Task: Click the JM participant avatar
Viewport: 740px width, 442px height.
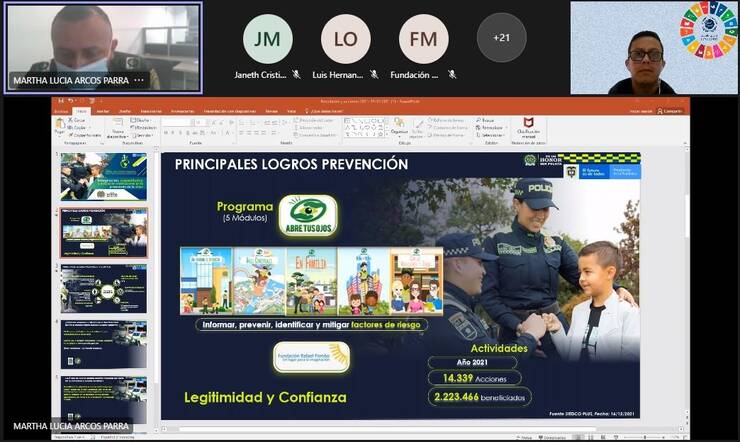Action: click(267, 38)
